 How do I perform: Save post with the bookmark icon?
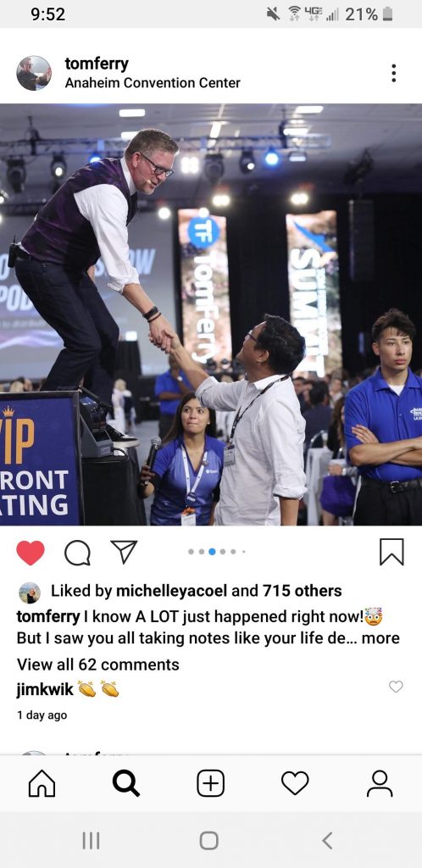[391, 552]
